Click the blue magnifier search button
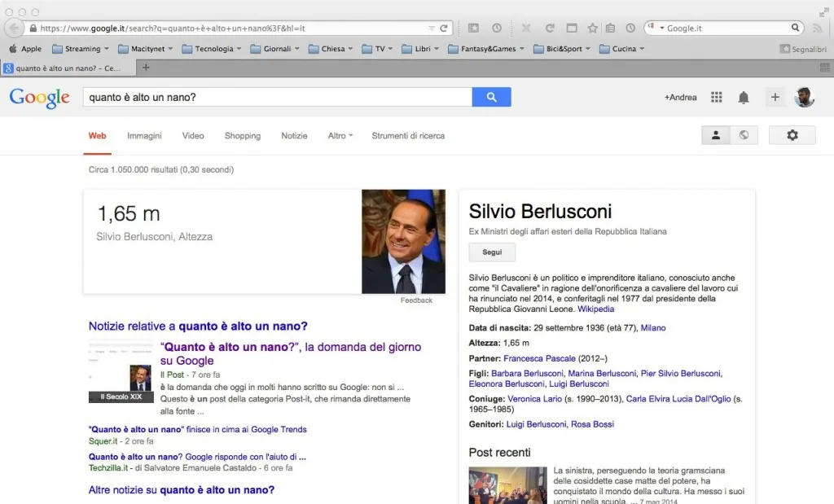 491,97
